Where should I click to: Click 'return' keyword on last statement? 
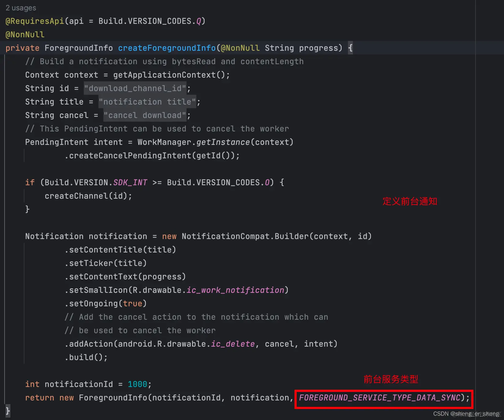coord(40,398)
